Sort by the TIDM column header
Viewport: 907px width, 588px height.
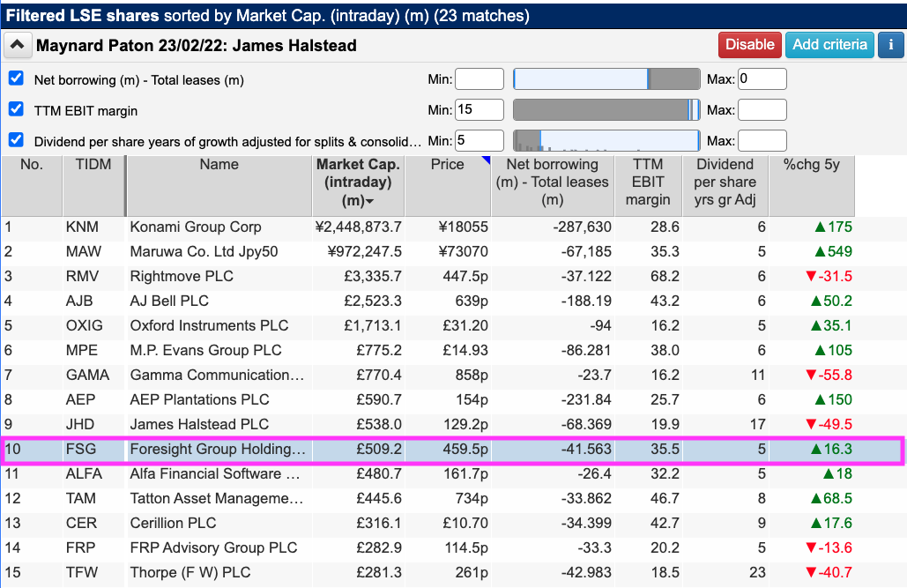pos(93,186)
